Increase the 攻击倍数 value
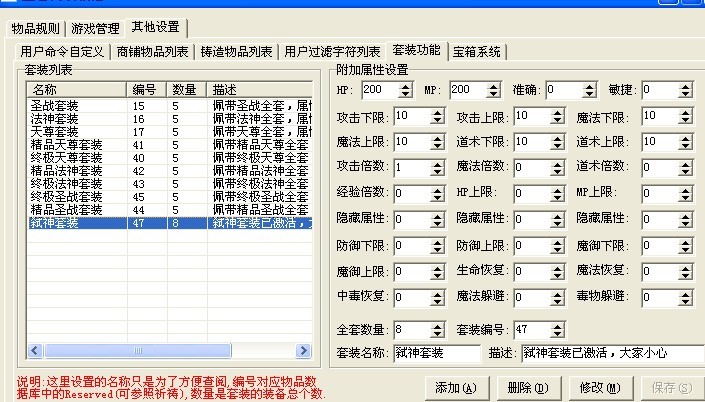The height and width of the screenshot is (402, 705). point(437,165)
